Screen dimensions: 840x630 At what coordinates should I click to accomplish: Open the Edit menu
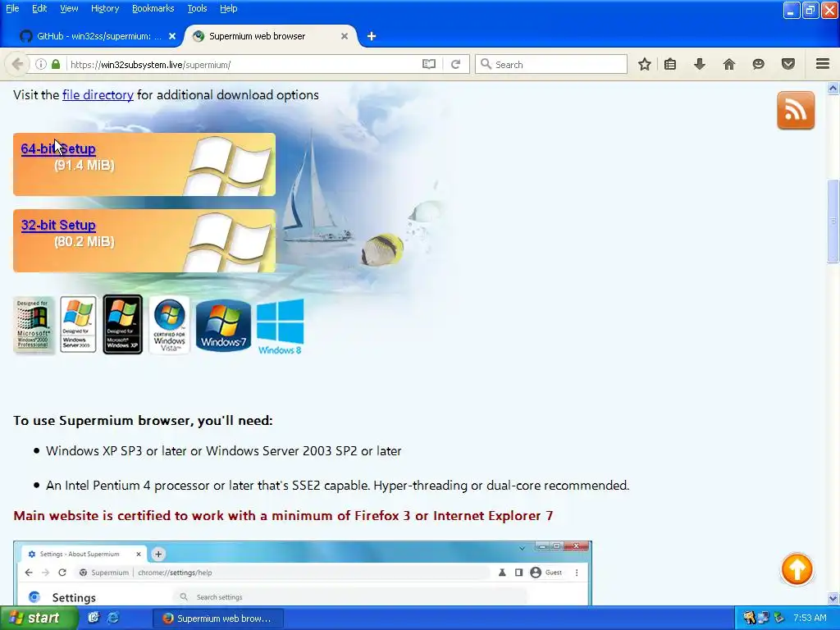pyautogui.click(x=39, y=8)
